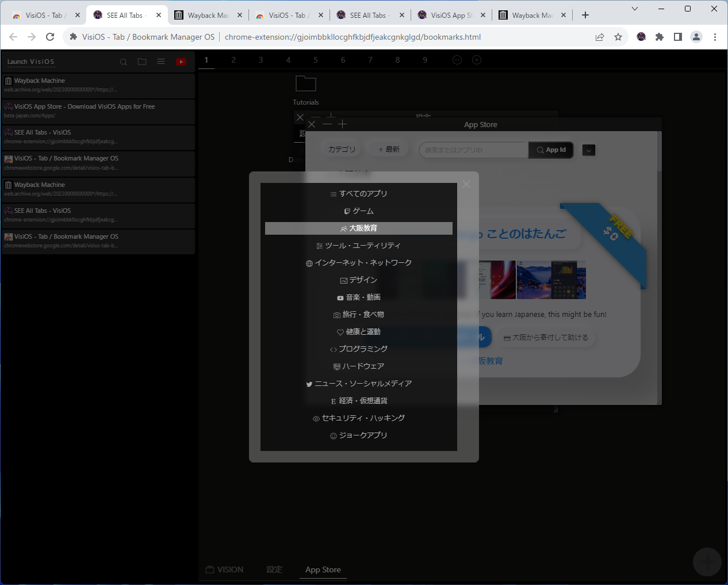This screenshot has width=728, height=585.
Task: Open the hamburger list icon in the sidebar
Action: (x=161, y=62)
